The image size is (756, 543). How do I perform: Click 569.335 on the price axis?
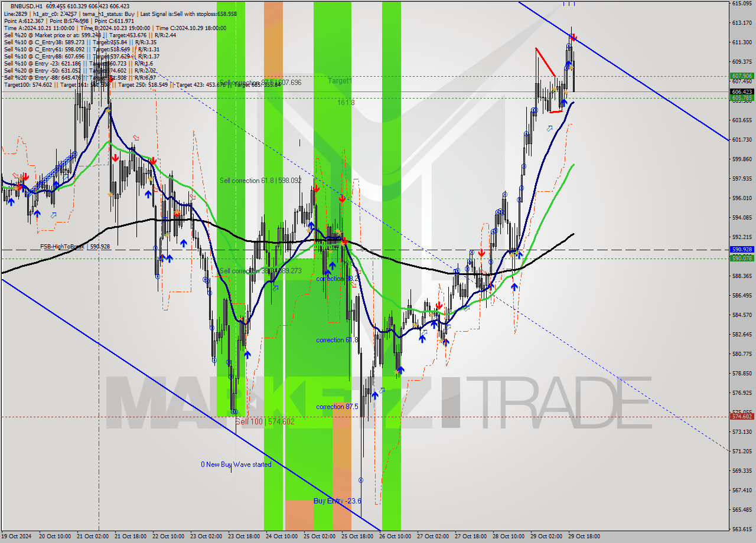[742, 470]
